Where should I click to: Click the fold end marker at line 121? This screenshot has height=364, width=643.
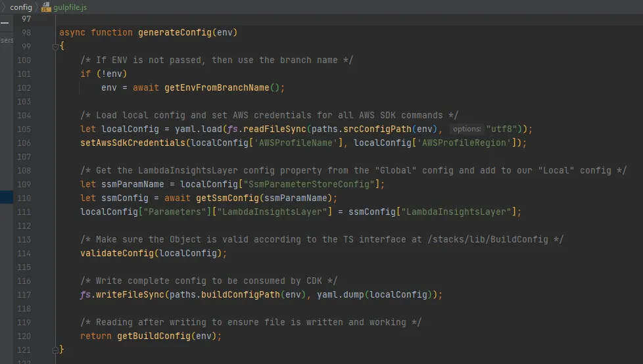click(56, 350)
